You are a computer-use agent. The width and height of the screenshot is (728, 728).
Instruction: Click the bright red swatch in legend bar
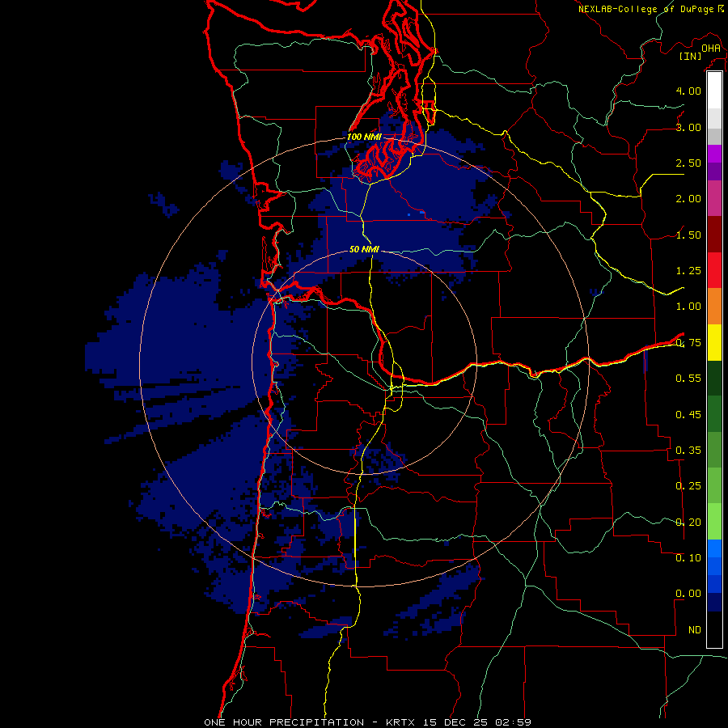pyautogui.click(x=714, y=270)
